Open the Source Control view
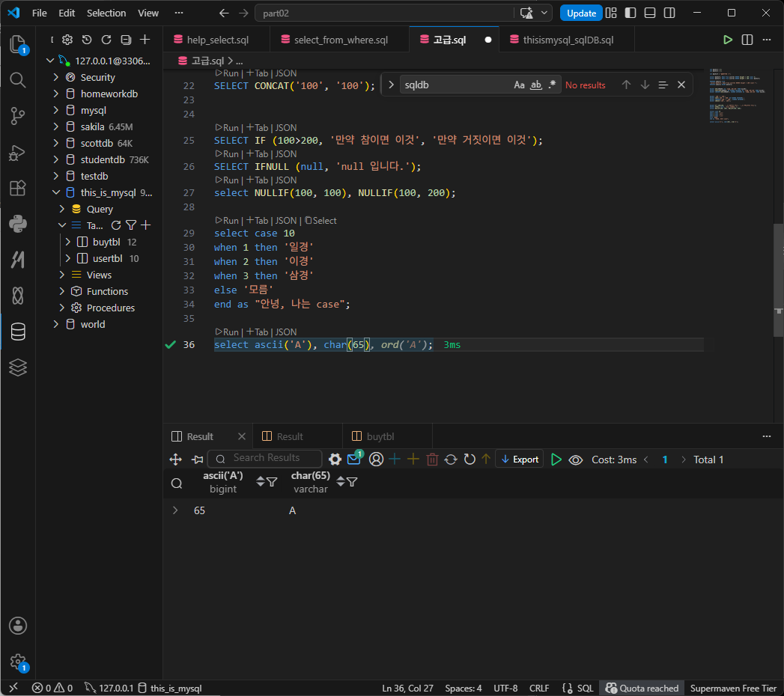 (18, 116)
